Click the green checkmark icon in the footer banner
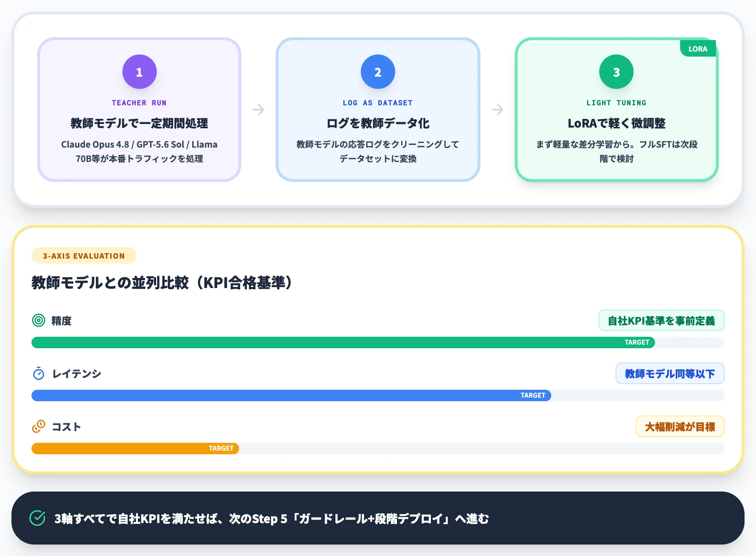 [x=37, y=518]
